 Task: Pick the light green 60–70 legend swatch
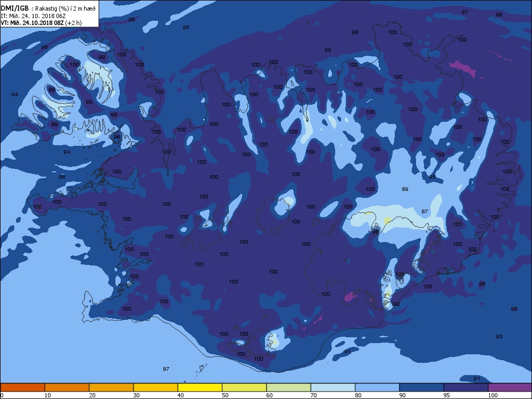pos(289,387)
